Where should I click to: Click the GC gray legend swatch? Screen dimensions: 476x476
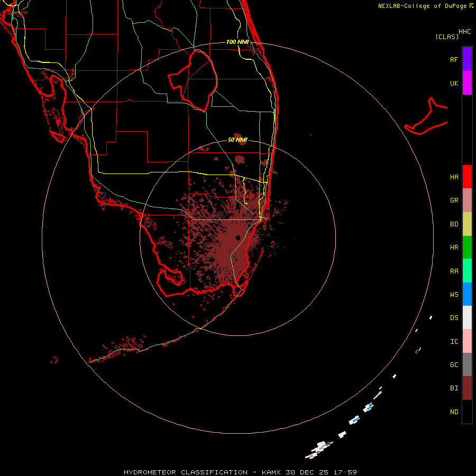(x=467, y=364)
